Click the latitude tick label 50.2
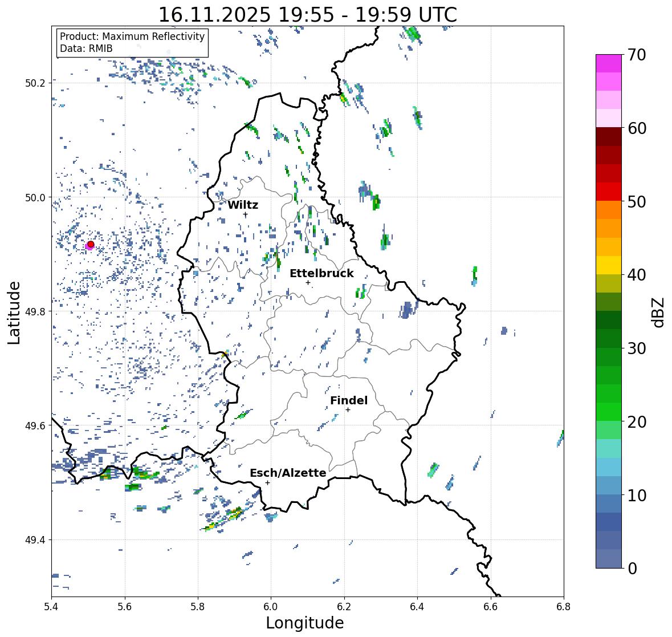 pyautogui.click(x=35, y=83)
